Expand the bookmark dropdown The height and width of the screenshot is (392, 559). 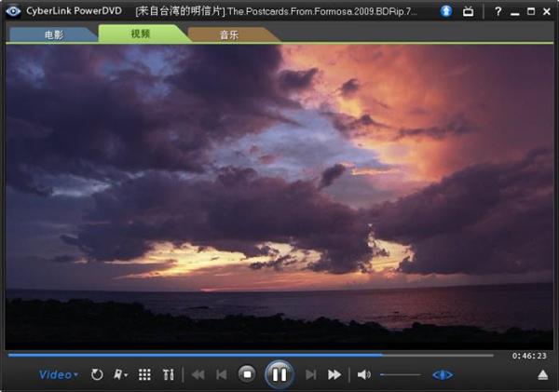tap(120, 374)
